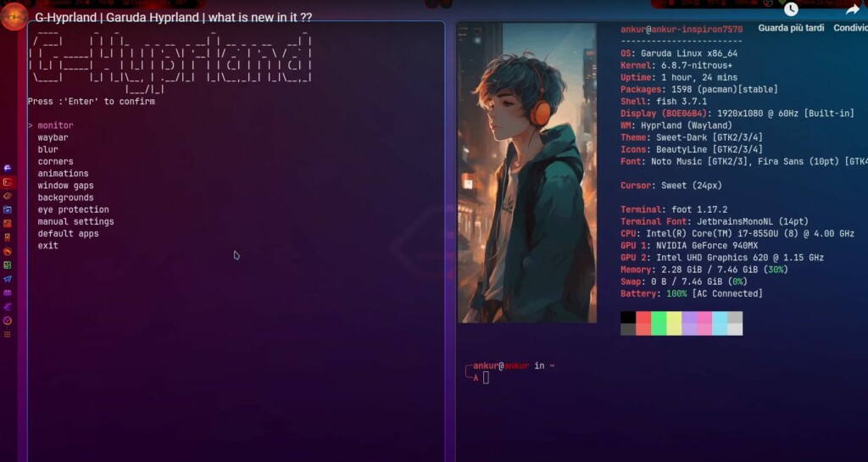The image size is (868, 462).
Task: Click the dark gray block under black
Action: pos(628,329)
